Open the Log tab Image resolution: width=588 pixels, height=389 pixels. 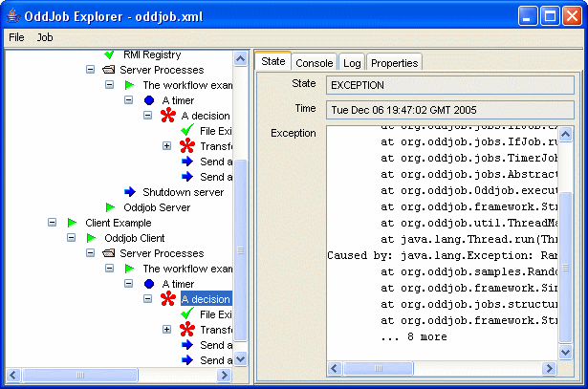click(x=352, y=63)
